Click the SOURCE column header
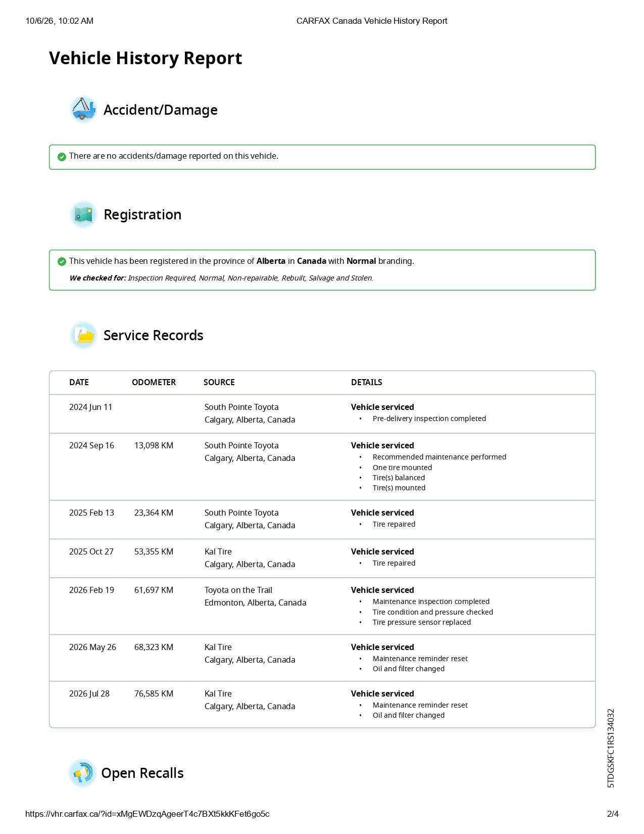This screenshot has width=644, height=834. tap(219, 382)
